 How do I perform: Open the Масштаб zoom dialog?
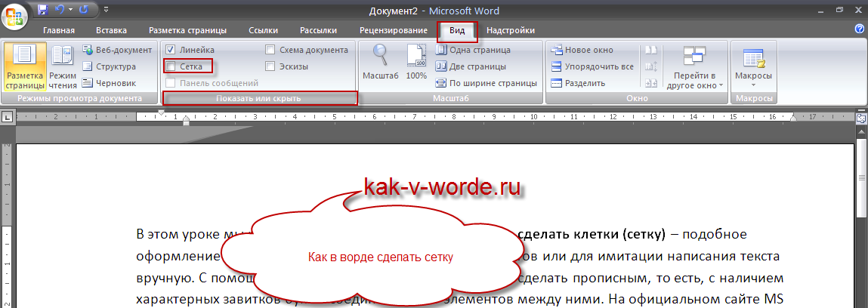(380, 62)
